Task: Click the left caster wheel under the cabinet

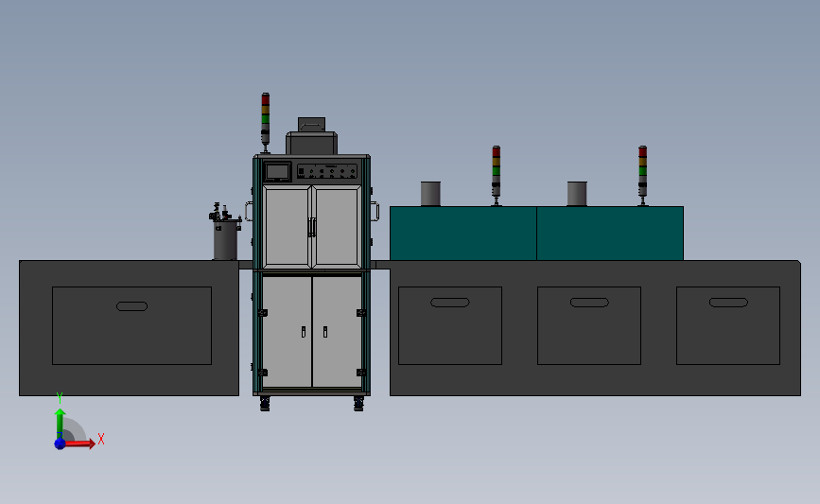Action: 265,404
